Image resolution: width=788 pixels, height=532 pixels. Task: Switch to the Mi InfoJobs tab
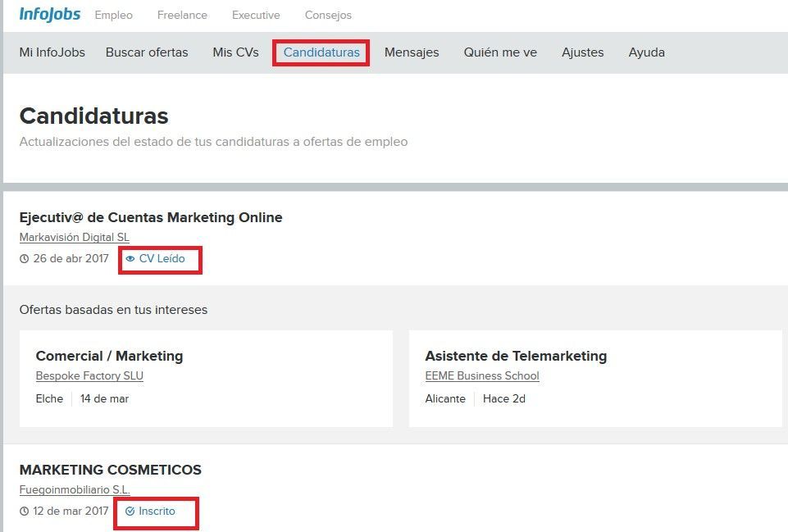pyautogui.click(x=52, y=52)
